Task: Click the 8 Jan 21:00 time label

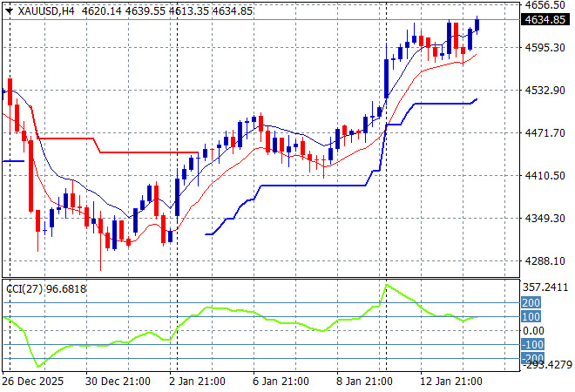Action: [x=365, y=382]
